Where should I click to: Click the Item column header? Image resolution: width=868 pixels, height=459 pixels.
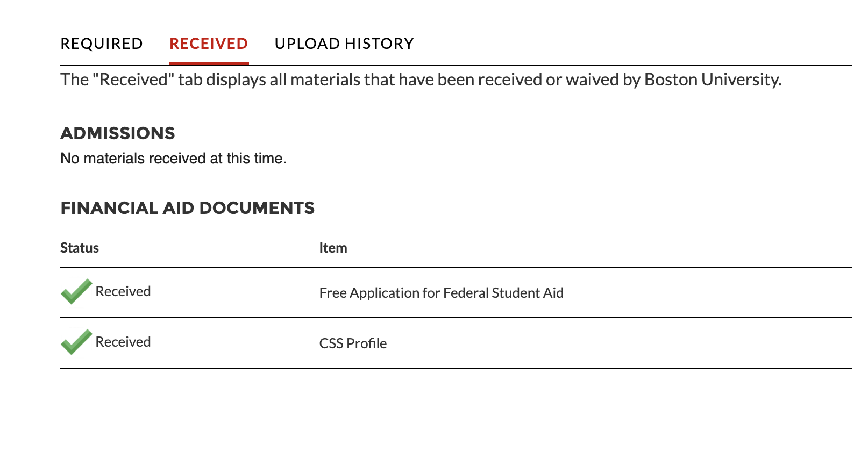[333, 248]
